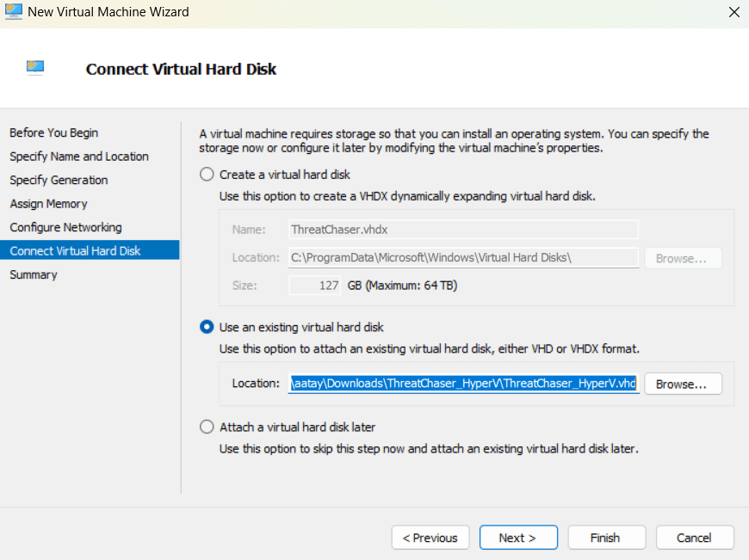Image resolution: width=749 pixels, height=560 pixels.
Task: Close the New Virtual Machine Wizard window
Action: click(734, 13)
